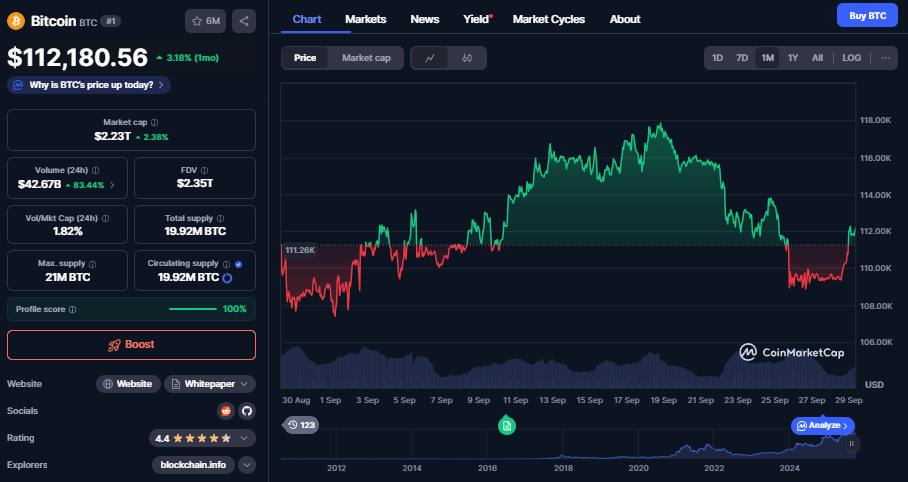Show Circulating supply info icon
Viewport: 908px width, 482px height.
(226, 264)
